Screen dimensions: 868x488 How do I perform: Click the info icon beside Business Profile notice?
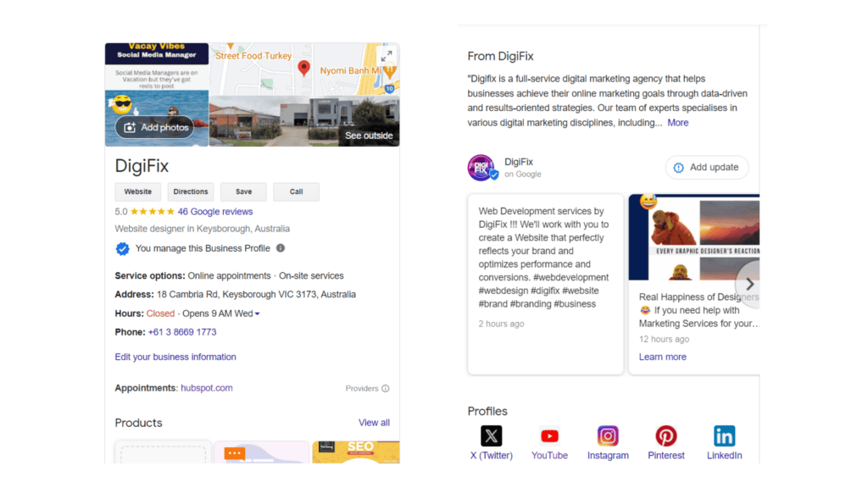(x=280, y=248)
